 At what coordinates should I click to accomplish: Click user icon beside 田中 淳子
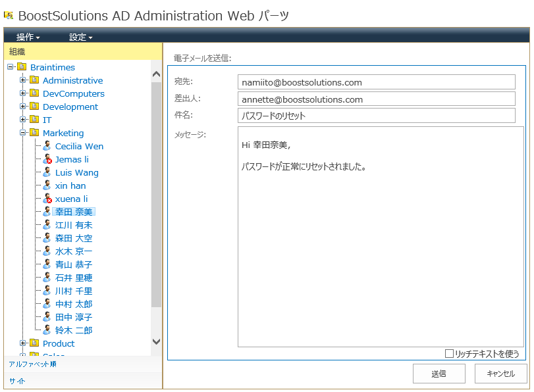47,316
